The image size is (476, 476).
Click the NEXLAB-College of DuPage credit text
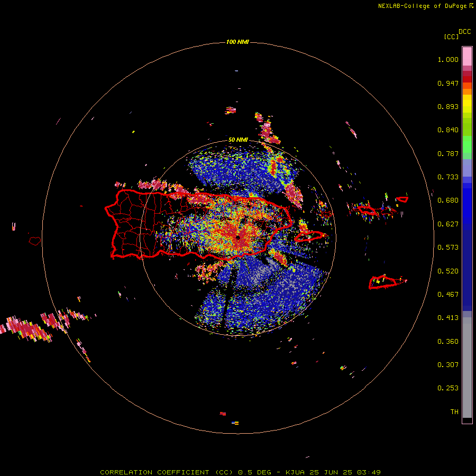click(x=422, y=6)
